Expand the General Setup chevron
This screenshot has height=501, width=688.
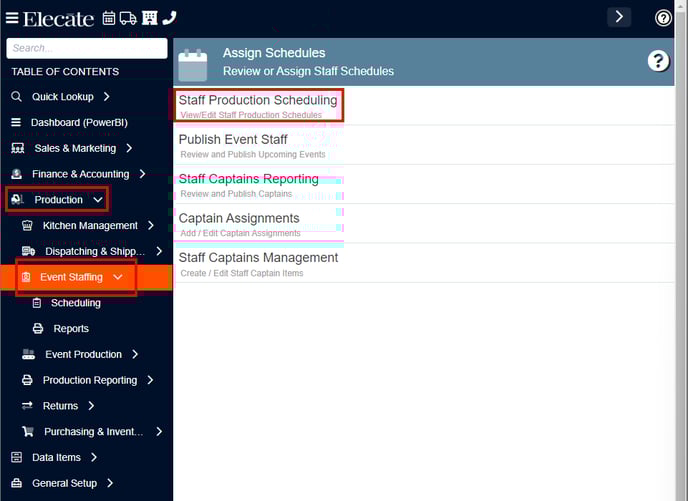(x=110, y=483)
